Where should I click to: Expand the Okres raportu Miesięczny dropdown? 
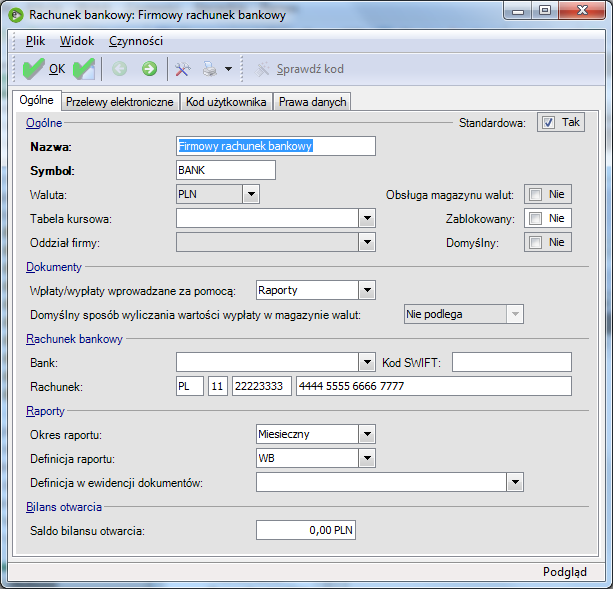click(367, 434)
